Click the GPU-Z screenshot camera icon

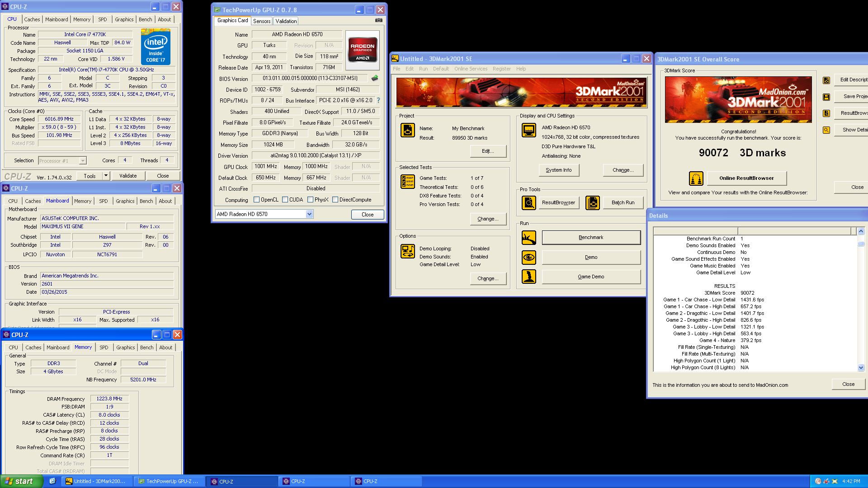tap(379, 20)
